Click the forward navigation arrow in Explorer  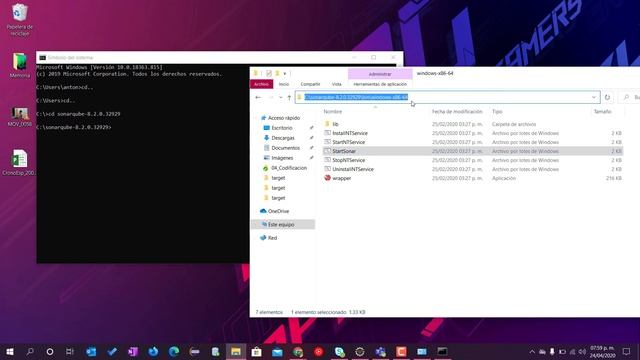271,97
